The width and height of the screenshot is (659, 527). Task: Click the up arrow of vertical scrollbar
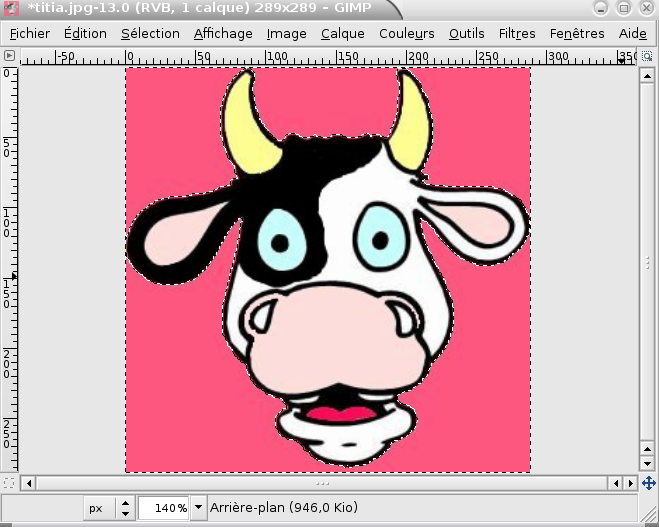tap(648, 74)
